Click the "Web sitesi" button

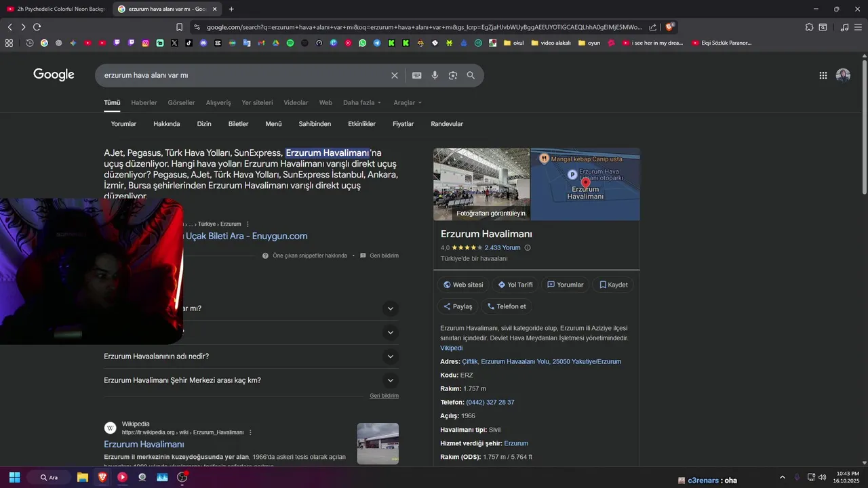(463, 285)
